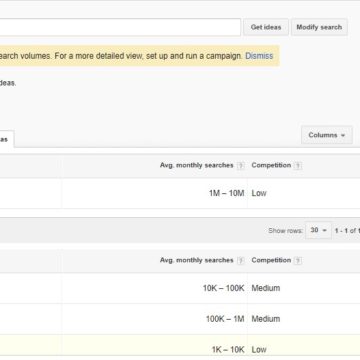Viewport: 360px width, 360px height.
Task: Click Low competition in the 1M – 10M row
Action: tap(259, 193)
